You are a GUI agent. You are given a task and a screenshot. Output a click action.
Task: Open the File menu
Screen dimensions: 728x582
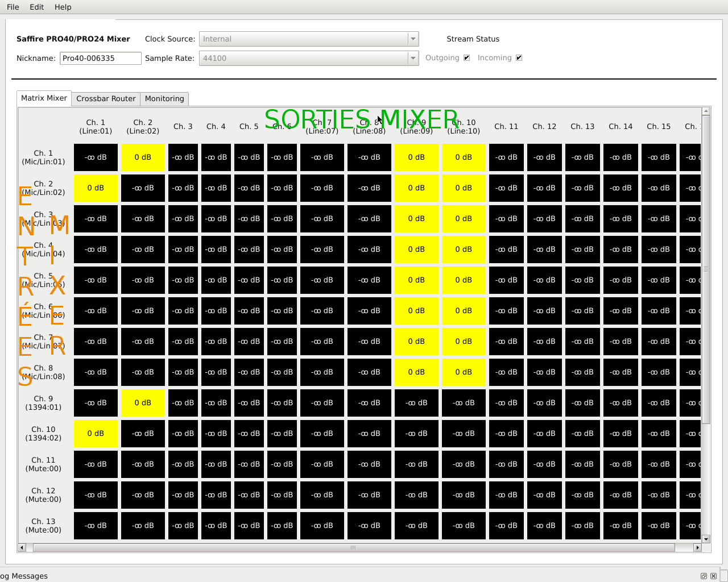pyautogui.click(x=13, y=7)
